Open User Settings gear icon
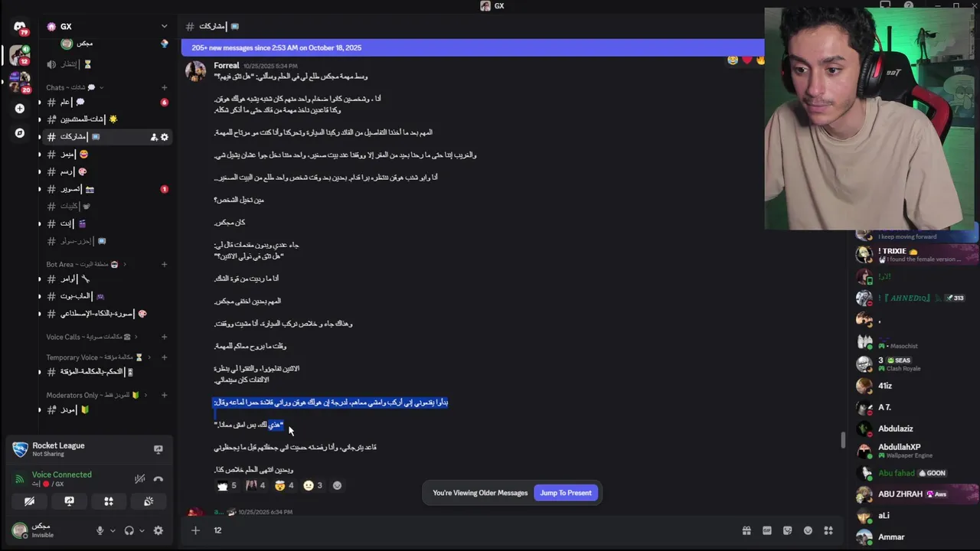The width and height of the screenshot is (980, 551). point(158,530)
